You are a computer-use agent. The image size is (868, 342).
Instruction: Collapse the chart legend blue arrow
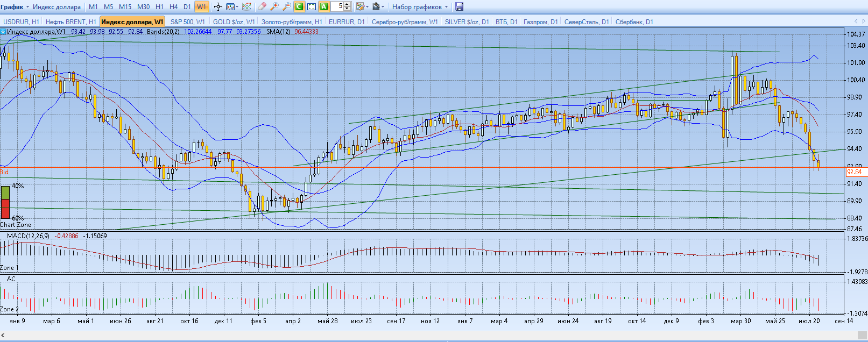coord(3,32)
